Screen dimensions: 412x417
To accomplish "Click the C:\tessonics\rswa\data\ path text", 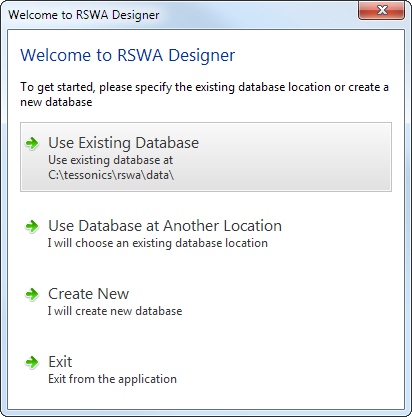I will click(x=111, y=175).
